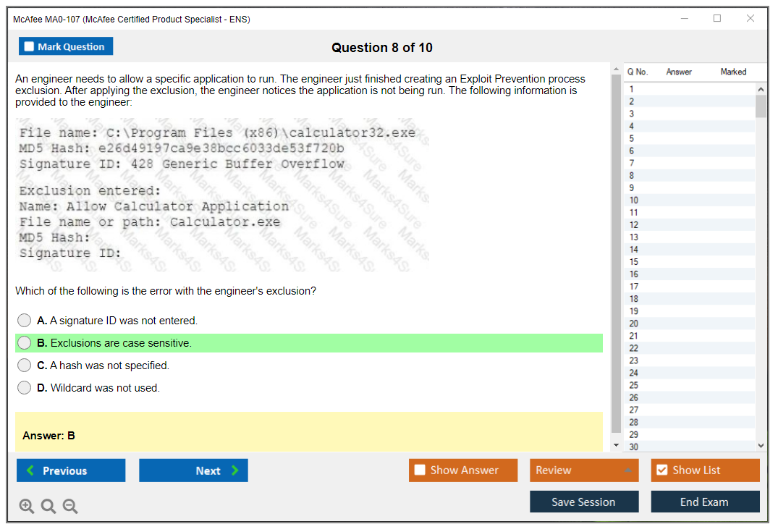The image size is (778, 532).
Task: Click the zoom out magnifier icon
Action: point(70,507)
